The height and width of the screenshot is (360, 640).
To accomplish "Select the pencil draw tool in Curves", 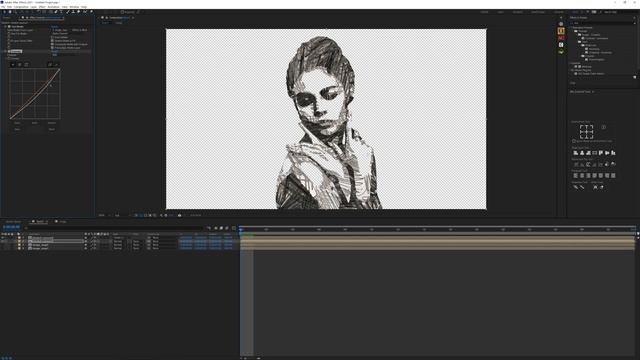I will click(x=57, y=64).
